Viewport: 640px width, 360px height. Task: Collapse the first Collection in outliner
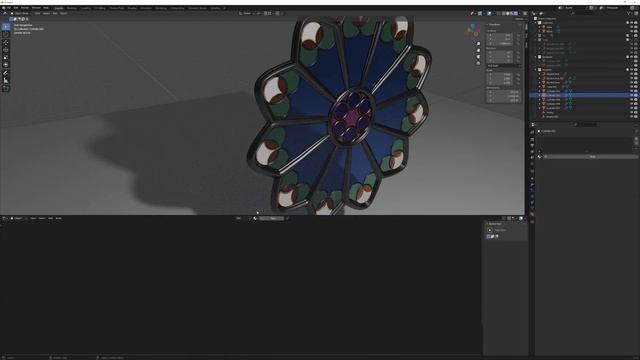pyautogui.click(x=536, y=23)
